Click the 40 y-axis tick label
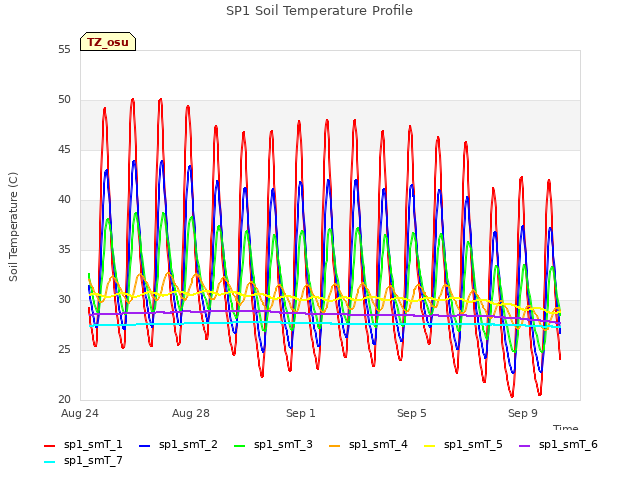 tap(64, 200)
